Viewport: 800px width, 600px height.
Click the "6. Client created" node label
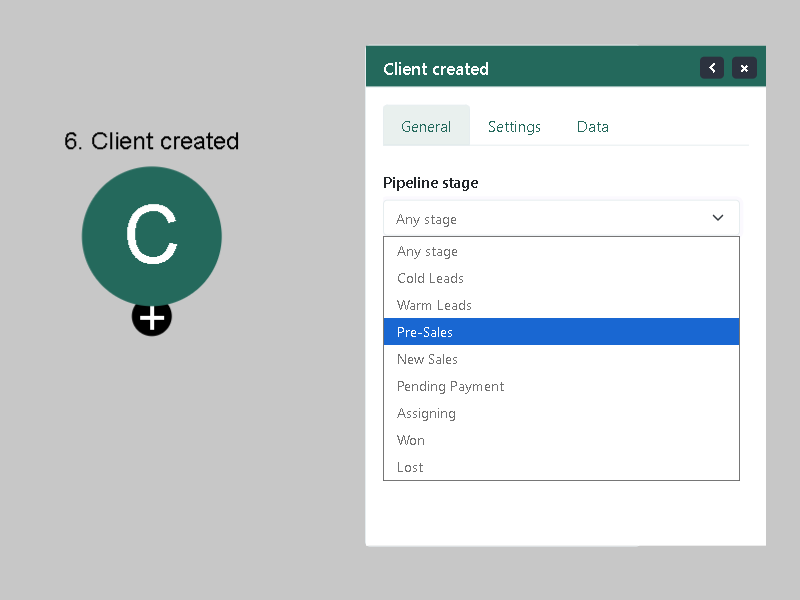[152, 141]
